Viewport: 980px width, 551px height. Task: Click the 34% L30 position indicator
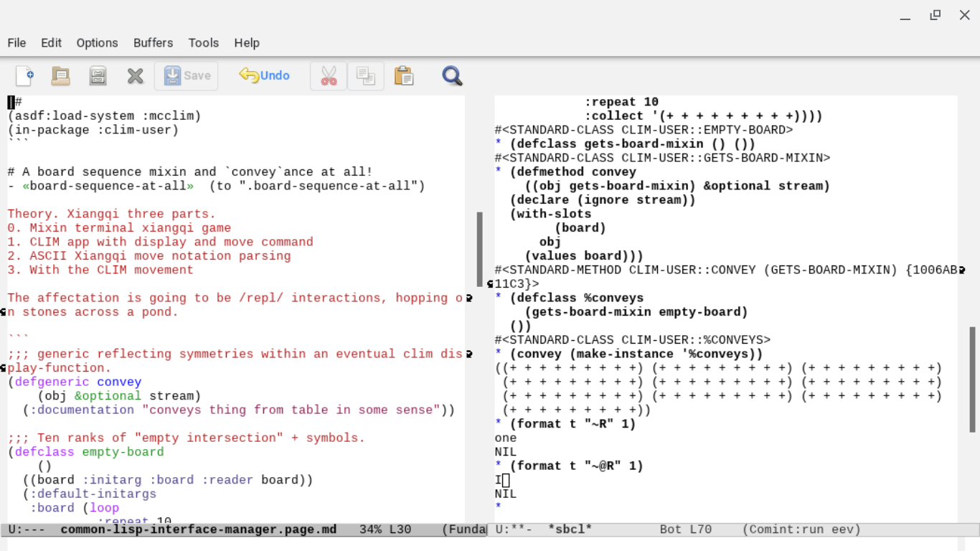(x=385, y=529)
